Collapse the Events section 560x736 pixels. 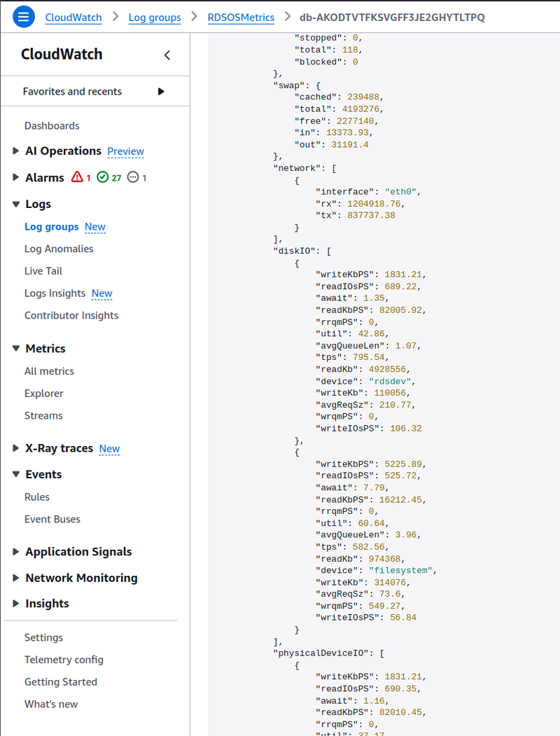pos(15,474)
